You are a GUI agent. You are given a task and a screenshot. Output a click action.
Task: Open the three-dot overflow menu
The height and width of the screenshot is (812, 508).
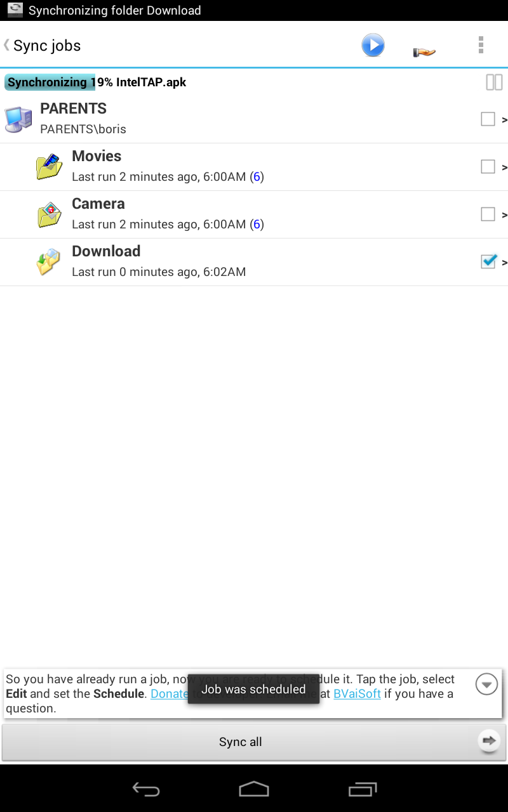481,45
